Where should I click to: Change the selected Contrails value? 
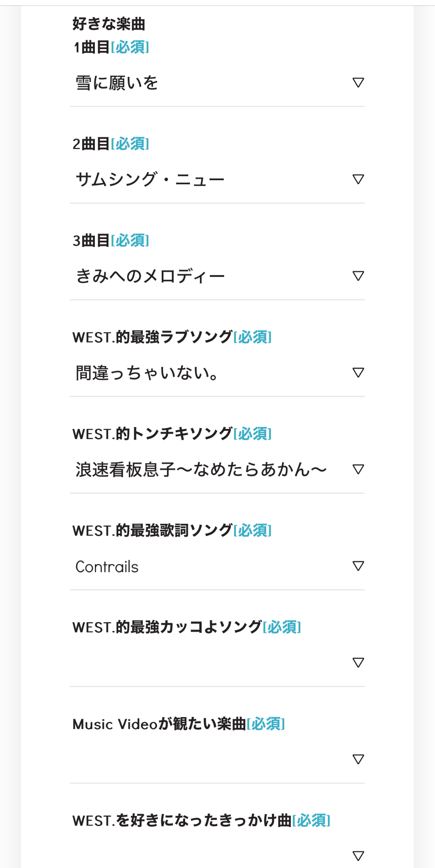tap(212, 567)
